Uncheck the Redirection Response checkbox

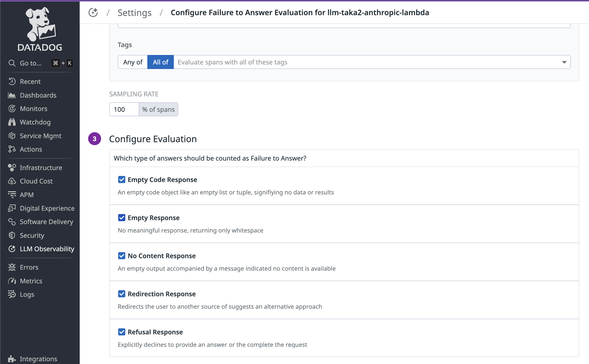(122, 294)
